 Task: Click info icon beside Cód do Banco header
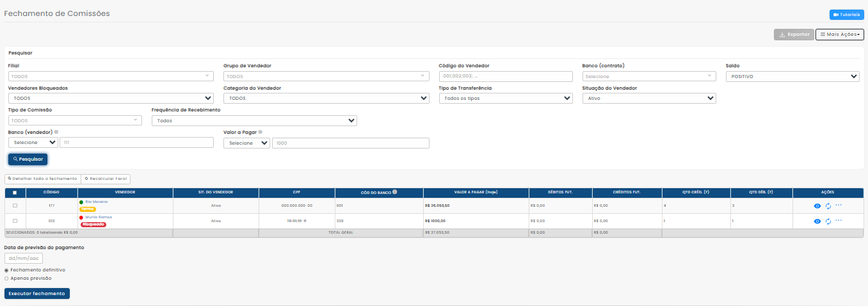[395, 192]
